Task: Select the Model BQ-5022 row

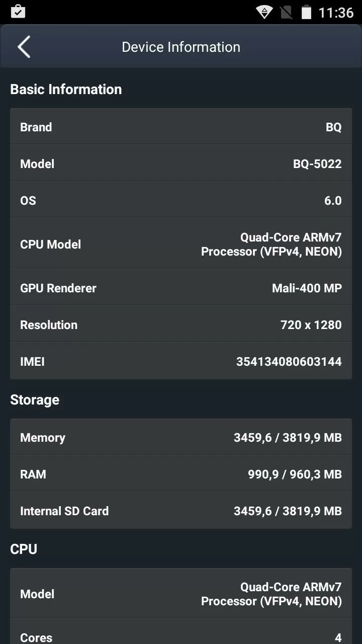Action: tap(181, 164)
